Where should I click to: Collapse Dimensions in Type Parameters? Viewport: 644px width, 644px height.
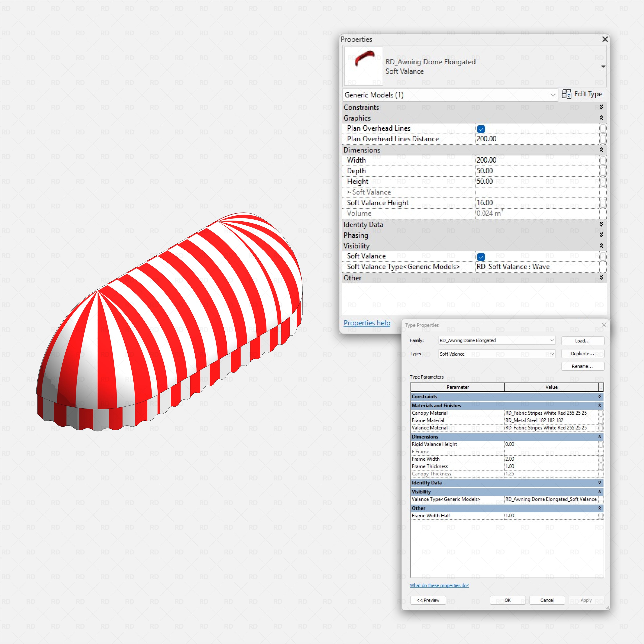point(599,437)
